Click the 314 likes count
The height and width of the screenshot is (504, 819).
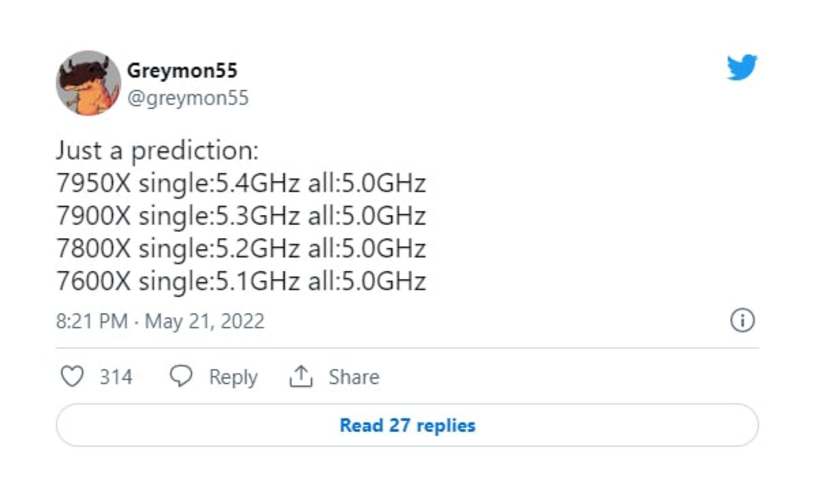click(x=116, y=377)
